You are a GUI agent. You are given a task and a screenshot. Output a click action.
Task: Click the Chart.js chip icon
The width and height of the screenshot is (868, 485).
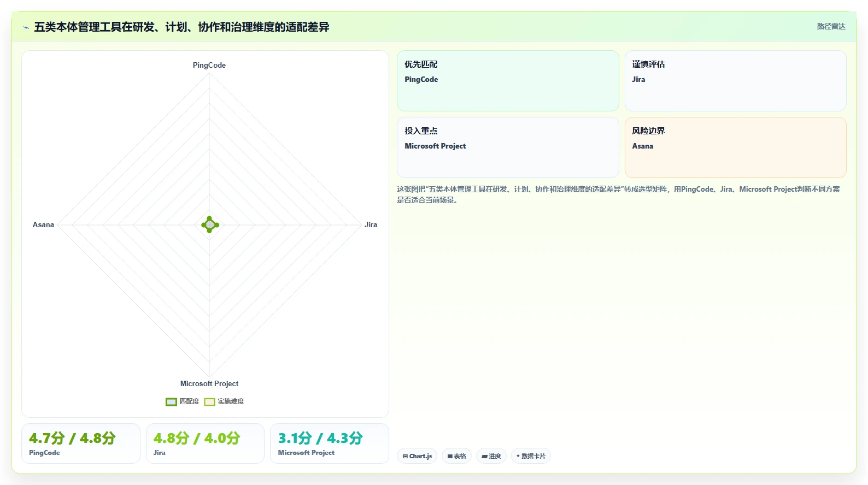click(x=405, y=456)
